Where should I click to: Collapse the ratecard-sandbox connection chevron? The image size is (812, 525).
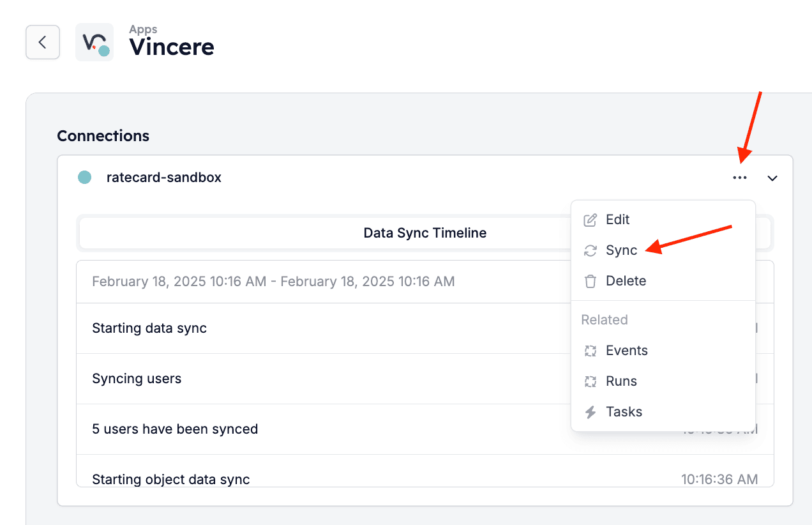(x=772, y=178)
